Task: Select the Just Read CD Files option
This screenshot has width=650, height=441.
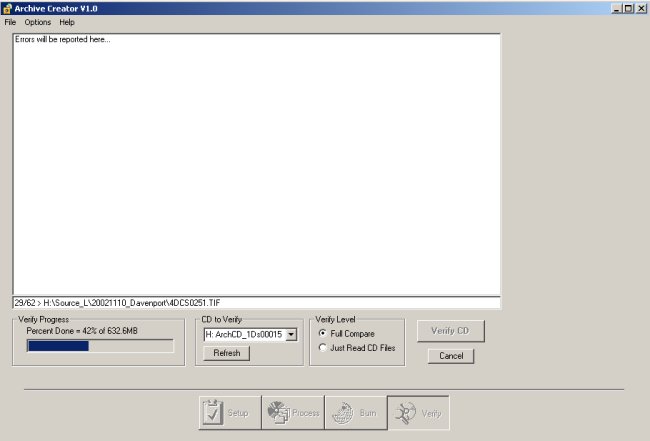Action: 323,347
